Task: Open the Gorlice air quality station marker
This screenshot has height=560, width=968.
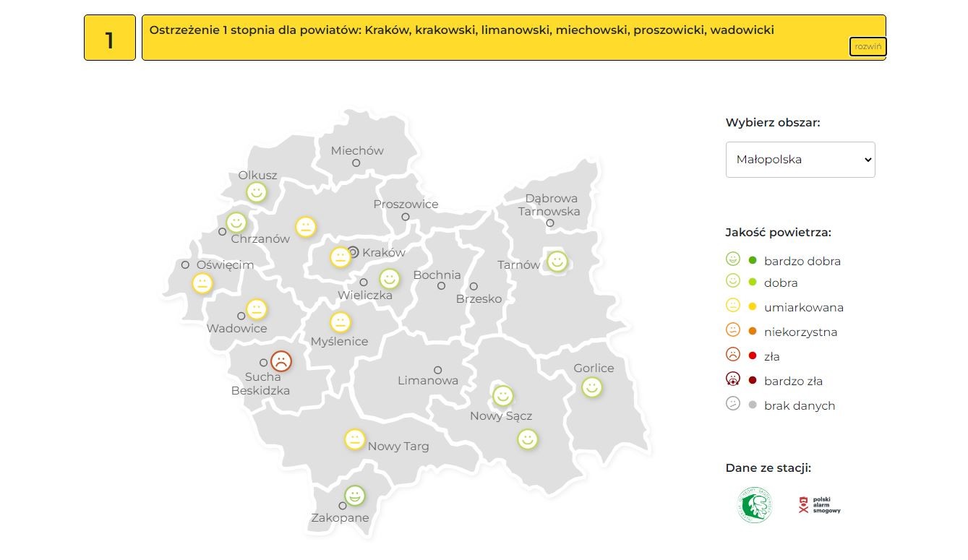Action: click(x=591, y=387)
